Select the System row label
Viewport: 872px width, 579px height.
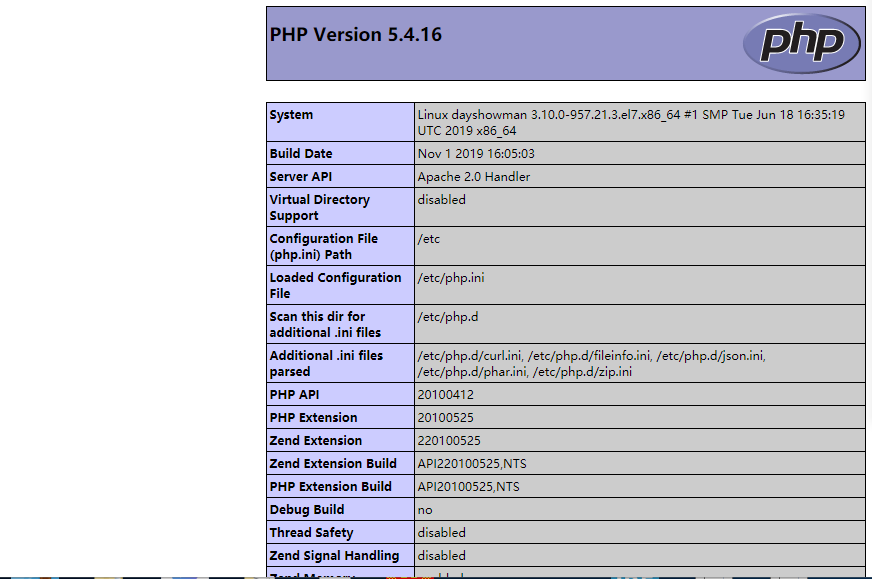point(290,114)
